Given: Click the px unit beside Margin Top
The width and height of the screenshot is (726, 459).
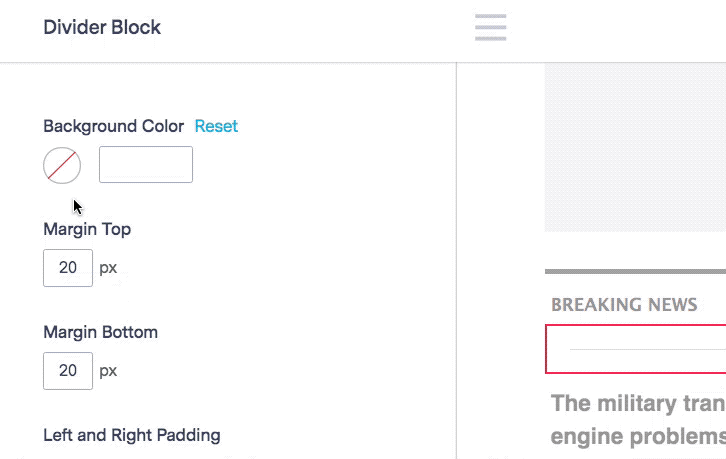Looking at the screenshot, I should (108, 268).
